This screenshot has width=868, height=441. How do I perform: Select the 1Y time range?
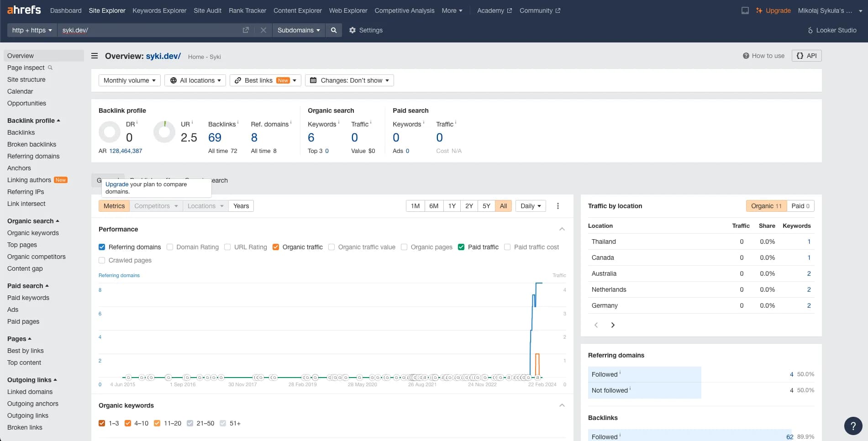point(452,206)
